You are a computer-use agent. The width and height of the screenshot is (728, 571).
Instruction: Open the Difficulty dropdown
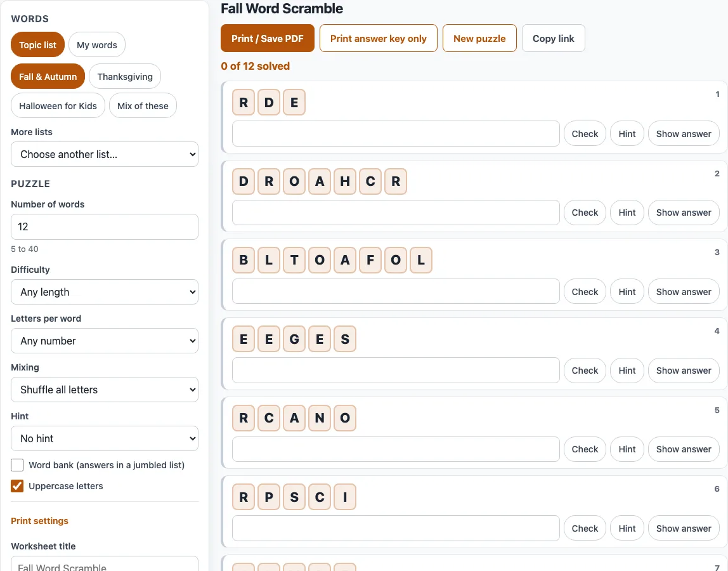click(105, 292)
